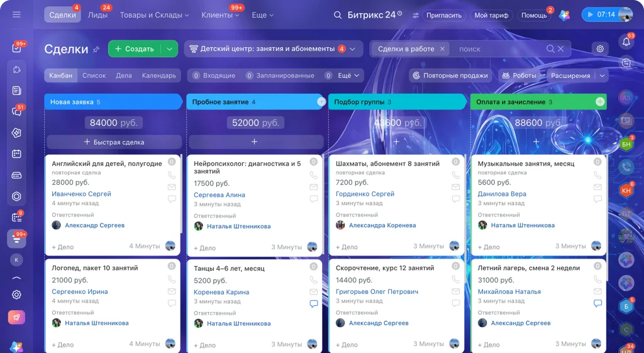Open the calendar icon in left sidebar

[x=16, y=154]
